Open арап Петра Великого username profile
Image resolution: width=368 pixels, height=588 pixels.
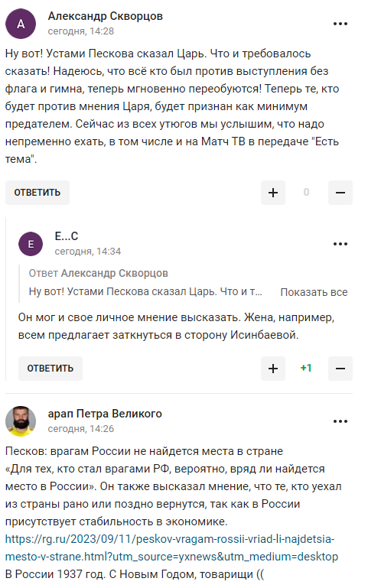105,414
